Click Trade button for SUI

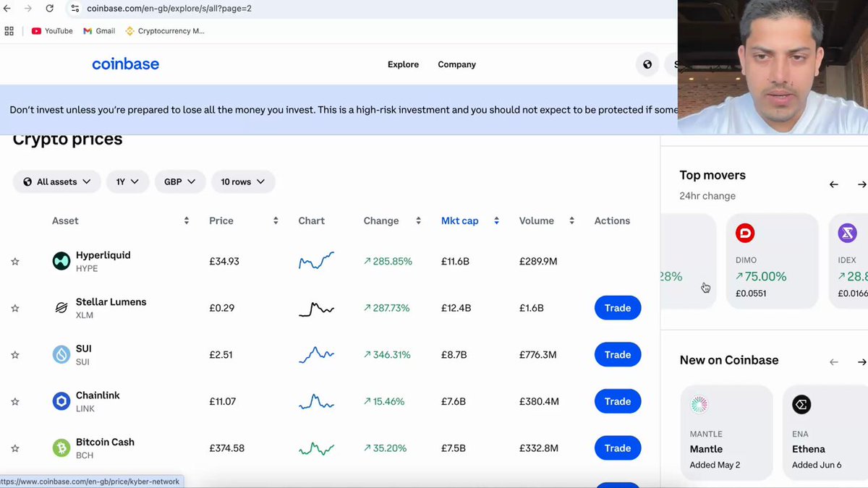coord(618,355)
